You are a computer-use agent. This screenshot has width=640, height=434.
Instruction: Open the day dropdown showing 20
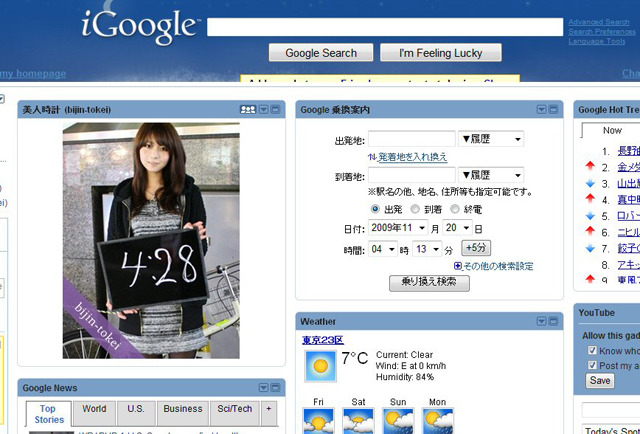[458, 227]
